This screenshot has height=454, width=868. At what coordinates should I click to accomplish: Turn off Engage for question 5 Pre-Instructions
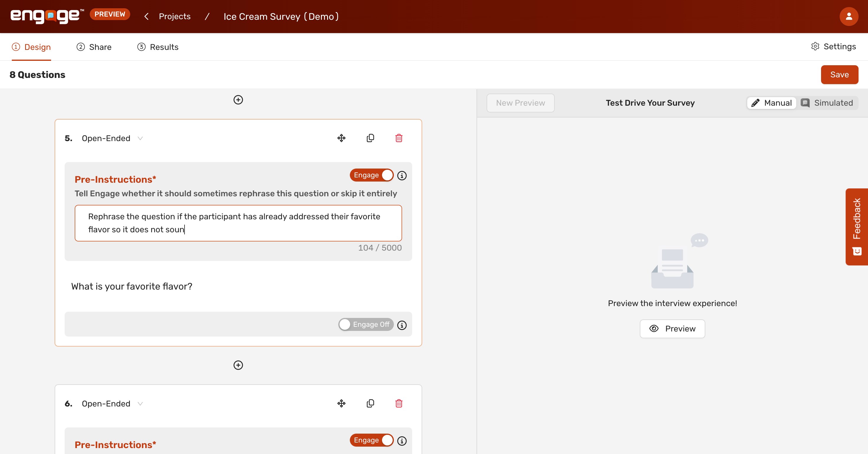(371, 175)
